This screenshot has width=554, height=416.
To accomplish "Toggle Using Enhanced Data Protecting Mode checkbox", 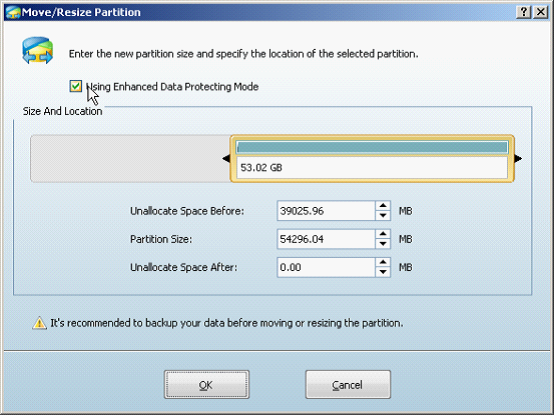I will (76, 86).
